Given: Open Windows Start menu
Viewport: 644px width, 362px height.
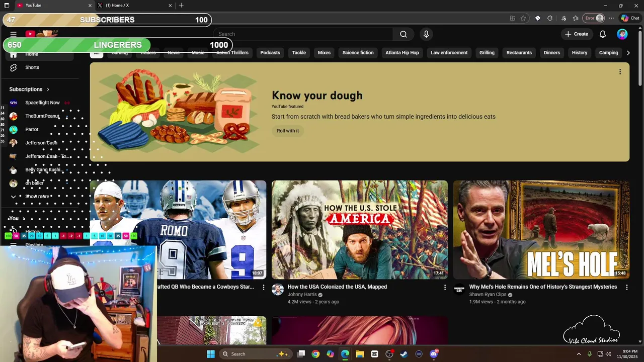Looking at the screenshot, I should pos(211,354).
